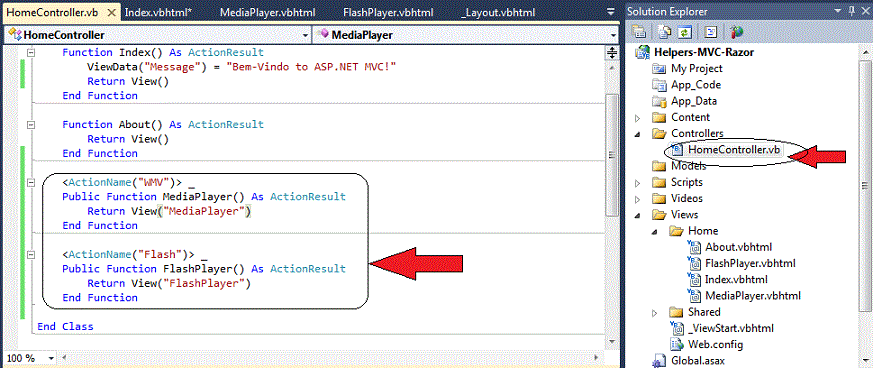Expand the Content folder node
The width and height of the screenshot is (873, 368).
click(x=638, y=118)
